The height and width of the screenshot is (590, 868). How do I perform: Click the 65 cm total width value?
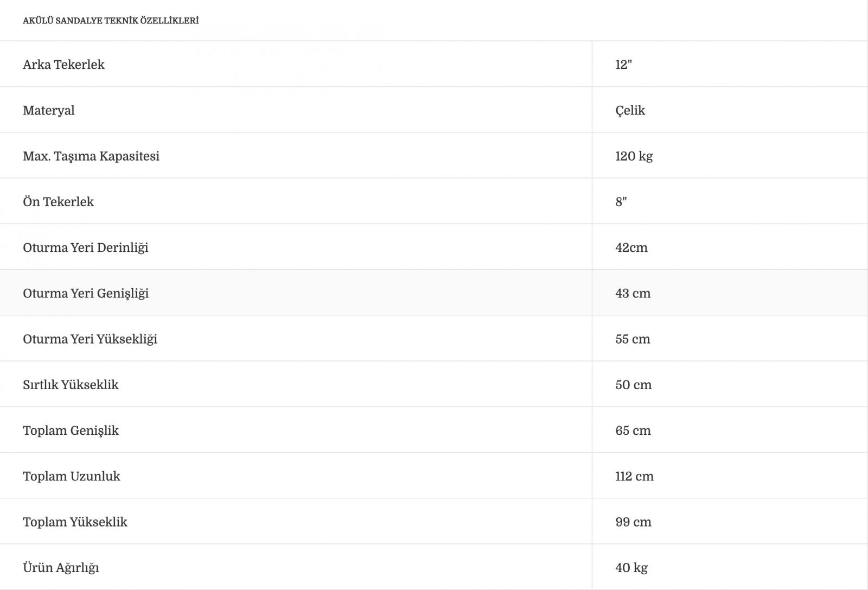point(633,430)
